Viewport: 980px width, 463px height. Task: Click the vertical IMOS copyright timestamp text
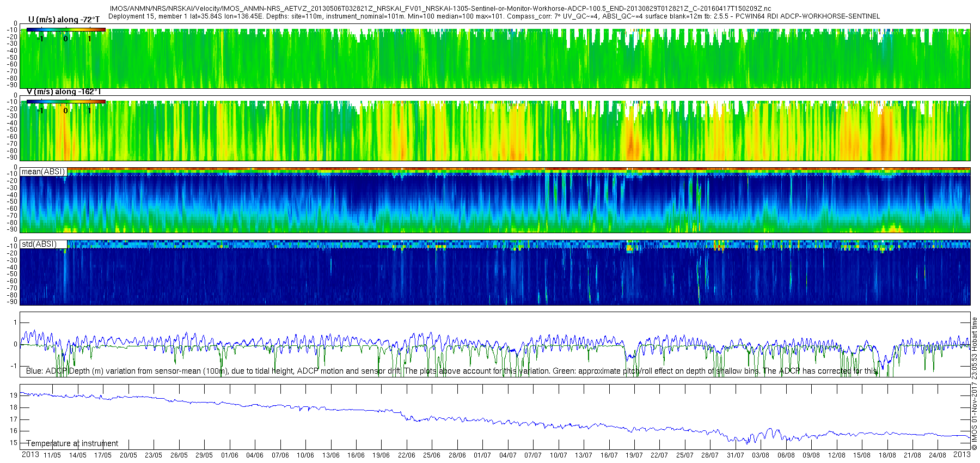975,383
